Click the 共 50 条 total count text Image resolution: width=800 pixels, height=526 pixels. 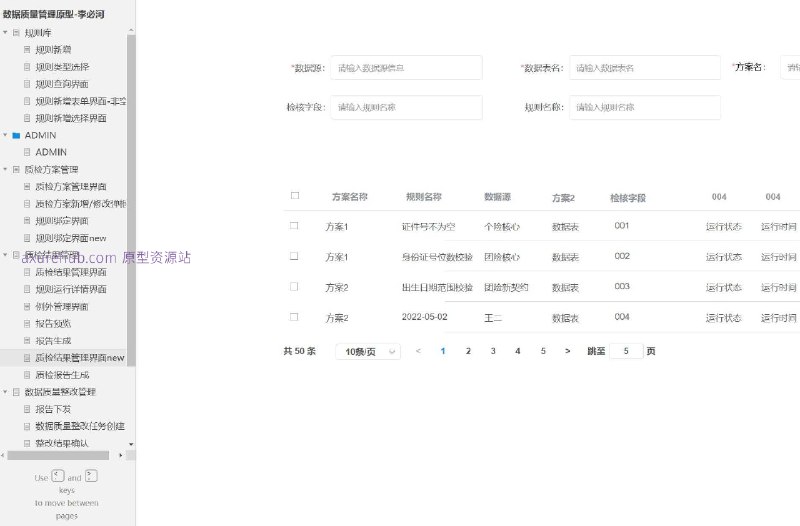[299, 351]
